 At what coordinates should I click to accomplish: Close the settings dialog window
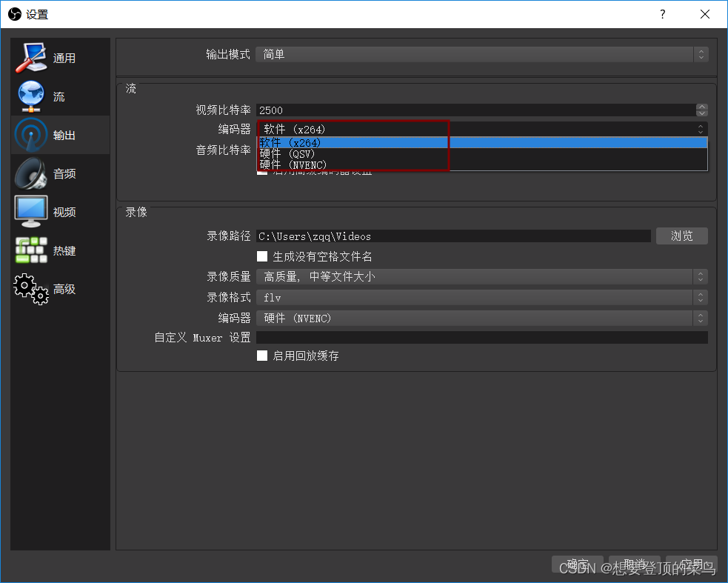(705, 14)
